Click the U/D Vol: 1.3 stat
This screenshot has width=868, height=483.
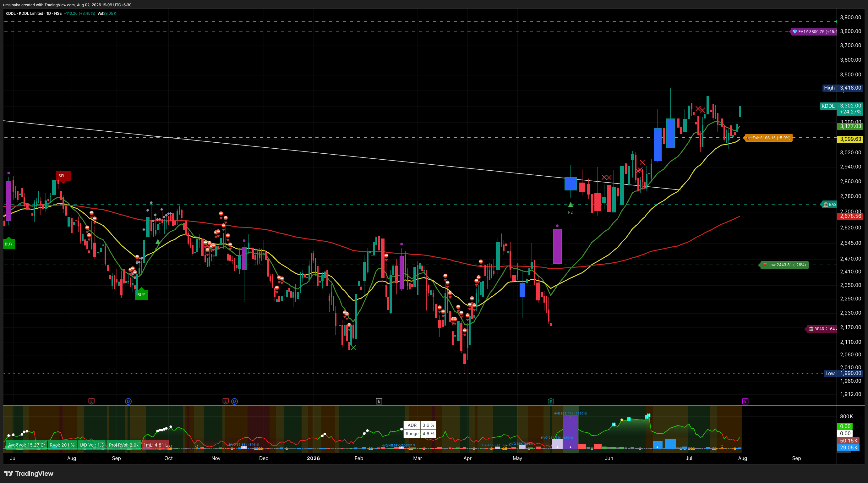(92, 445)
